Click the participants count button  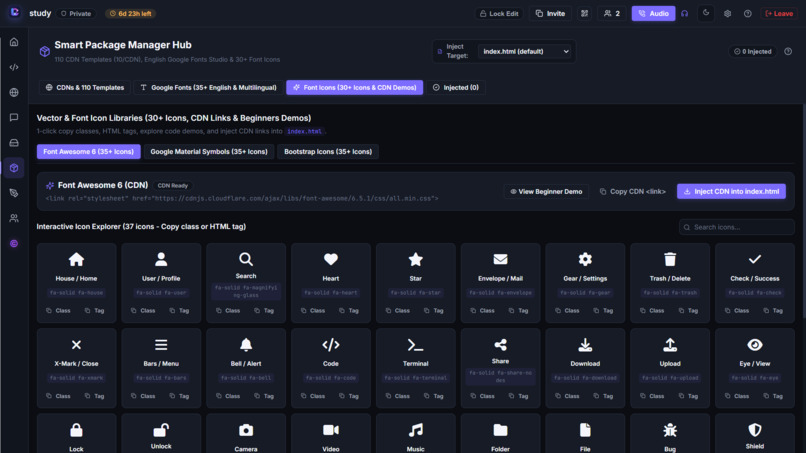612,13
